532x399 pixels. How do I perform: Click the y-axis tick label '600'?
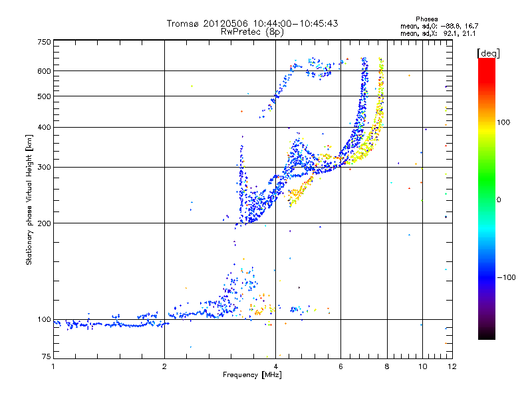click(x=44, y=71)
